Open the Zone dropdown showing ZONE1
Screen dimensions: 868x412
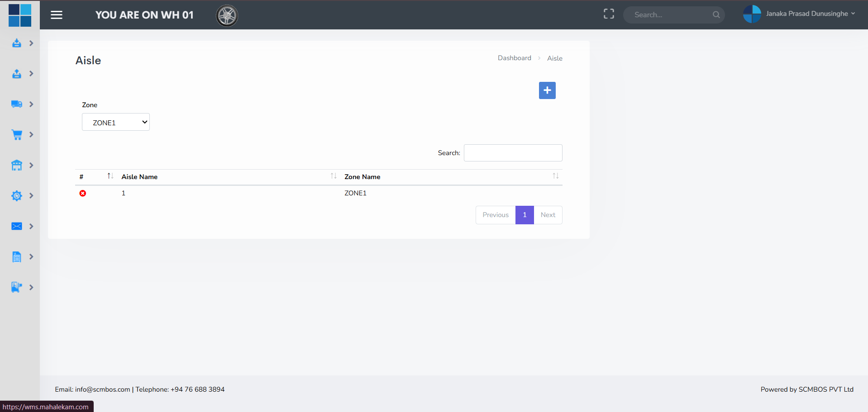pos(116,122)
